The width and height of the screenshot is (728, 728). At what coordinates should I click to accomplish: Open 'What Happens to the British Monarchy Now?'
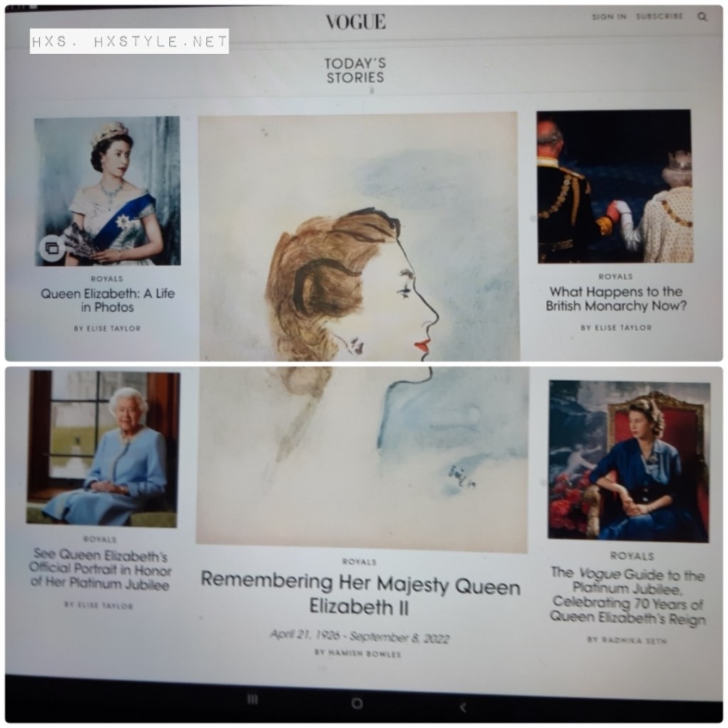(616, 299)
